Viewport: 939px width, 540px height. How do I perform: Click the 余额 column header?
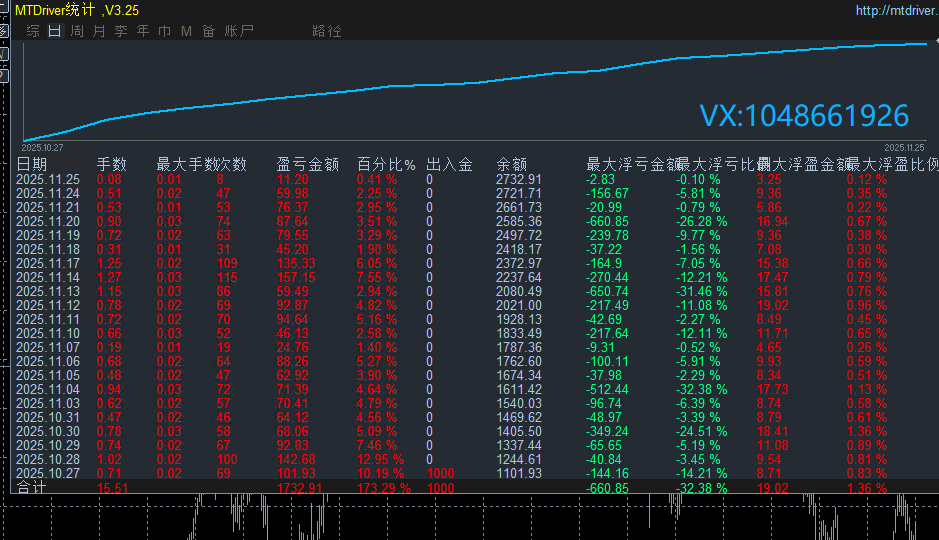pyautogui.click(x=511, y=164)
